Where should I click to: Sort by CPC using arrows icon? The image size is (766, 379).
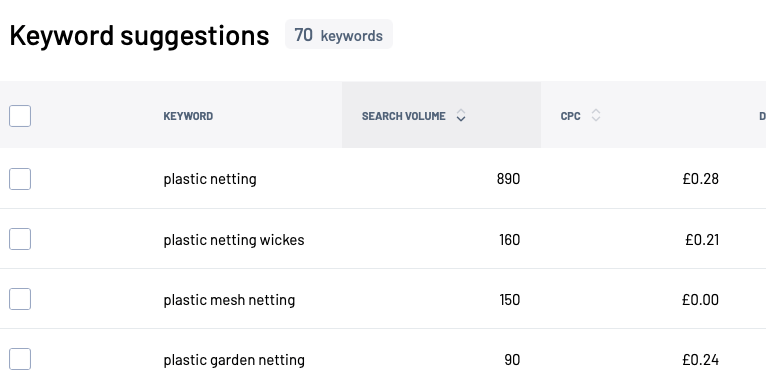pyautogui.click(x=596, y=116)
